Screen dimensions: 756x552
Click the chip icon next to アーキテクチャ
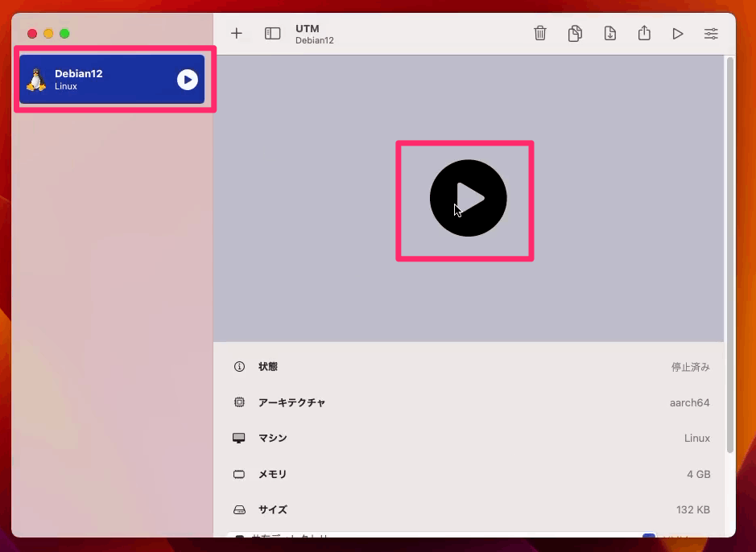(x=239, y=402)
